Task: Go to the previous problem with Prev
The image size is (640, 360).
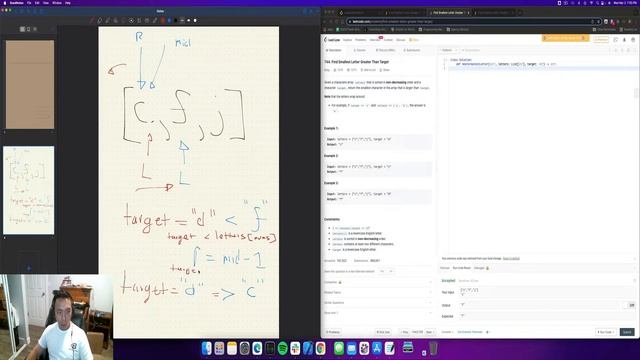Action: [404, 332]
